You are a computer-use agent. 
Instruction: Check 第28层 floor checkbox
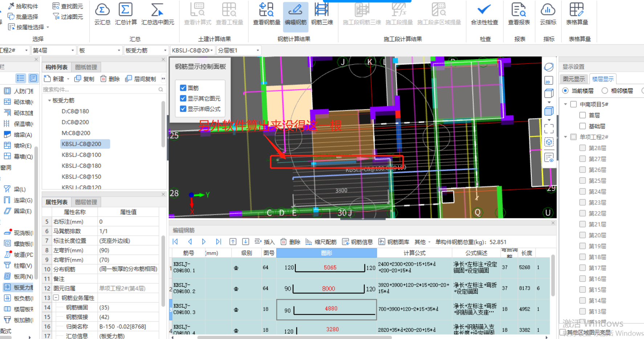pyautogui.click(x=583, y=148)
